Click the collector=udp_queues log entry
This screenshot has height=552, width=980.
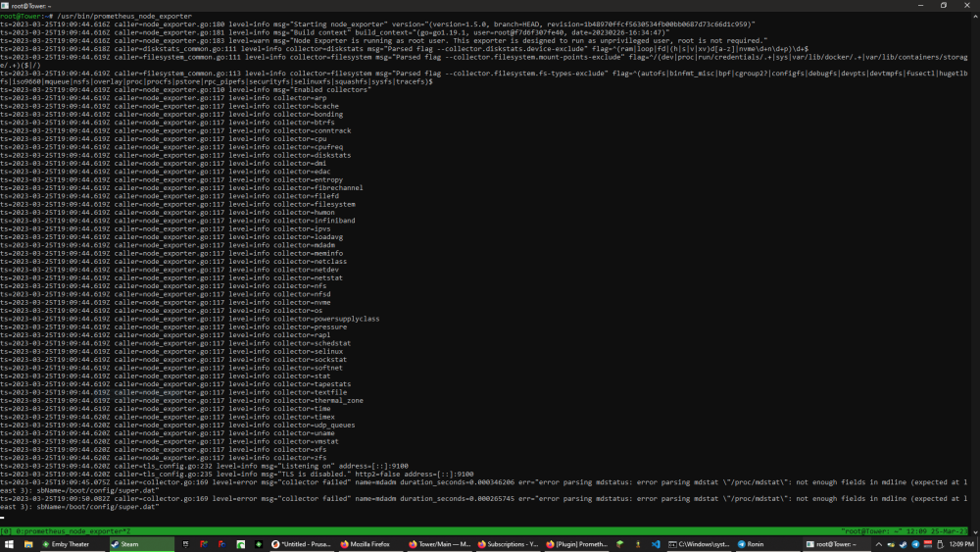[x=177, y=426]
